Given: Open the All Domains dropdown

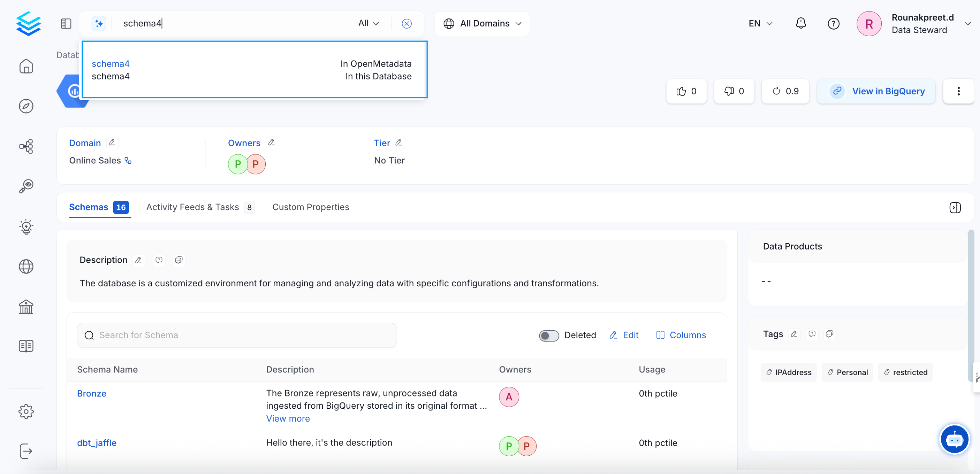Looking at the screenshot, I should coord(482,23).
